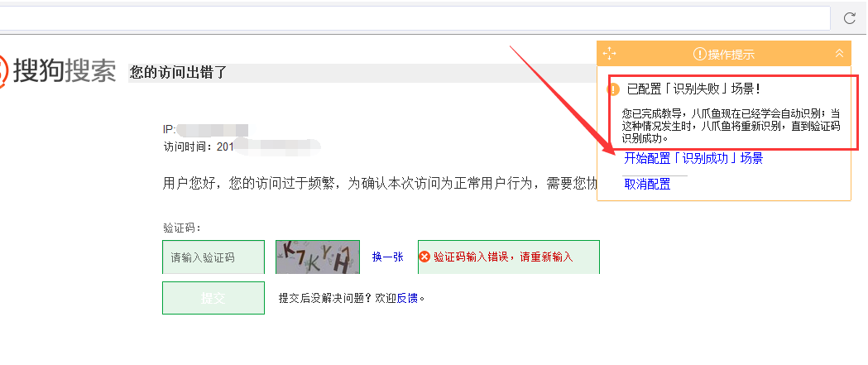Click the browser reload icon

click(850, 18)
